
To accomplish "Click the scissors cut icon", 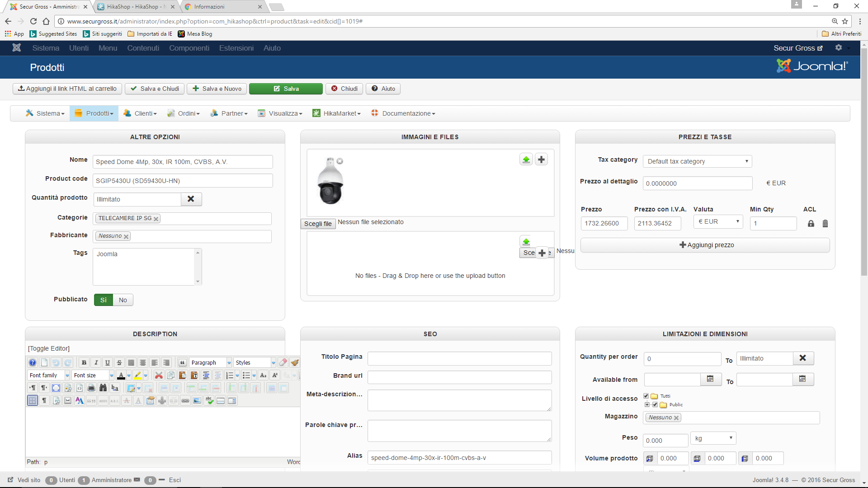I will [x=159, y=375].
